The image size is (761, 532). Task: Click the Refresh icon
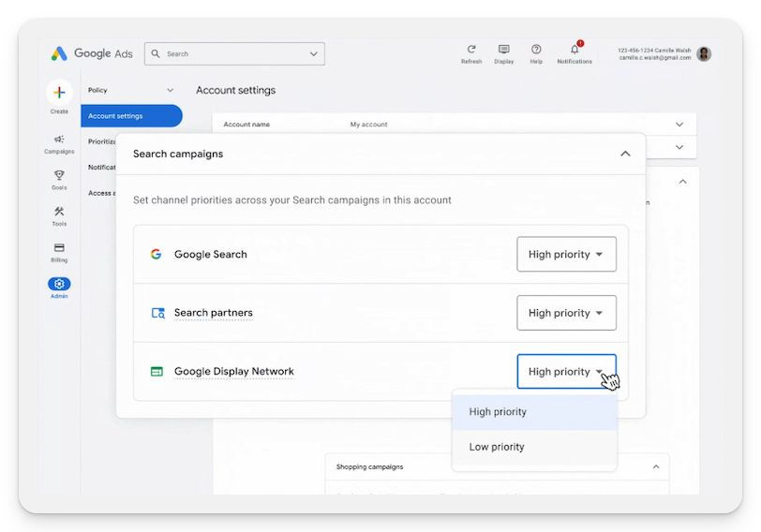tap(471, 50)
